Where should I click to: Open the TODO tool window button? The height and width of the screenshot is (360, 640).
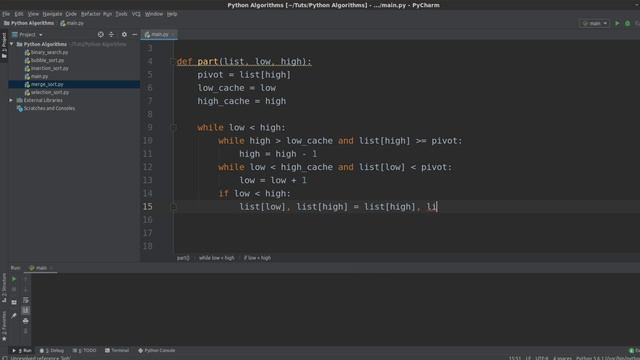(x=84, y=351)
